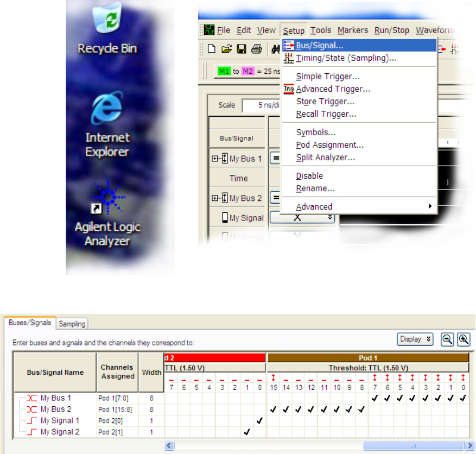
Task: Choose Pod Assignment... in the Setup menu
Action: point(329,145)
